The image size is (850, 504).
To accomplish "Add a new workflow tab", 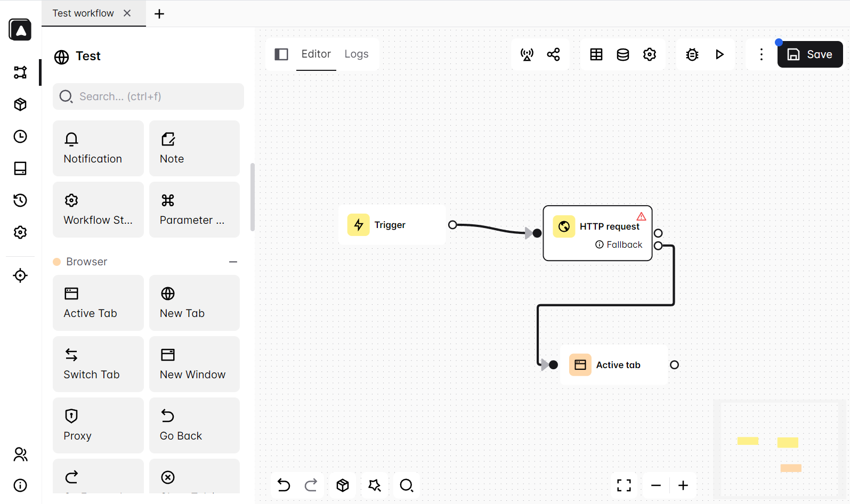I will (x=159, y=14).
